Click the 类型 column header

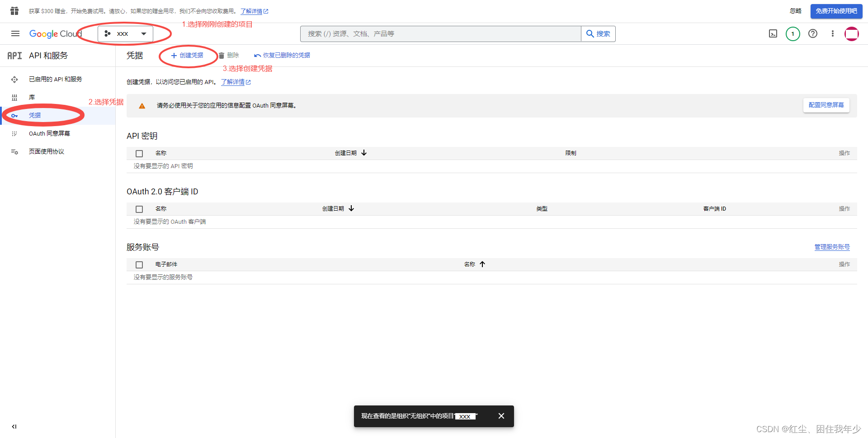tap(542, 209)
